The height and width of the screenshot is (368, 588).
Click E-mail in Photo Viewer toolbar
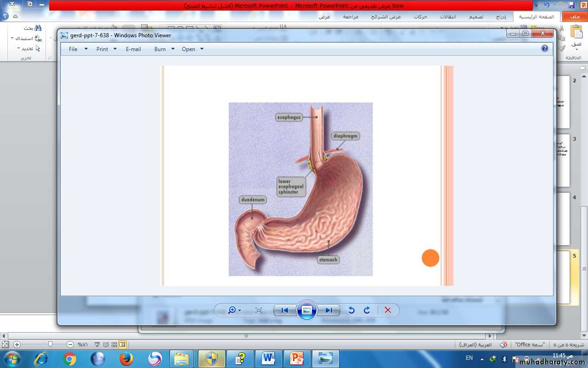133,49
